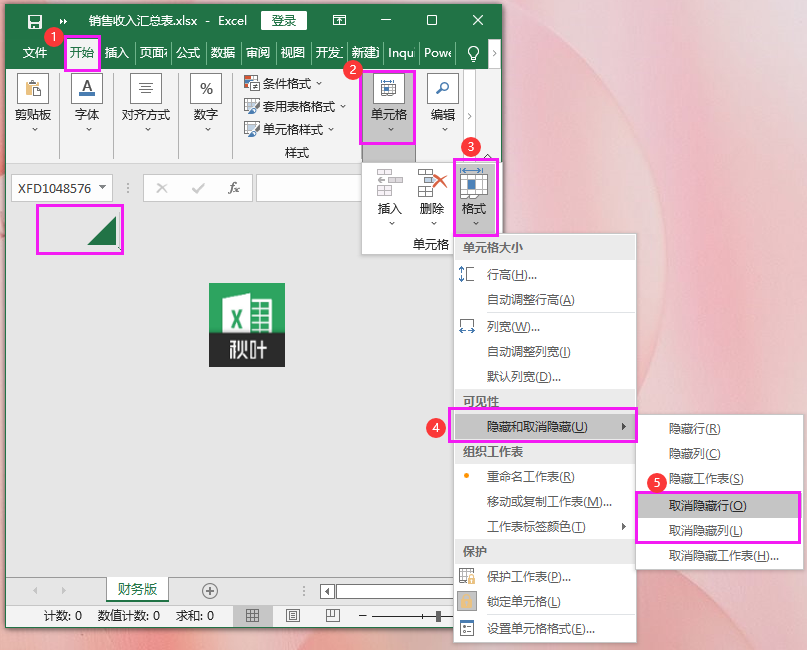
Task: Open 条件格式 conditional formatting dropdown
Action: pos(283,83)
